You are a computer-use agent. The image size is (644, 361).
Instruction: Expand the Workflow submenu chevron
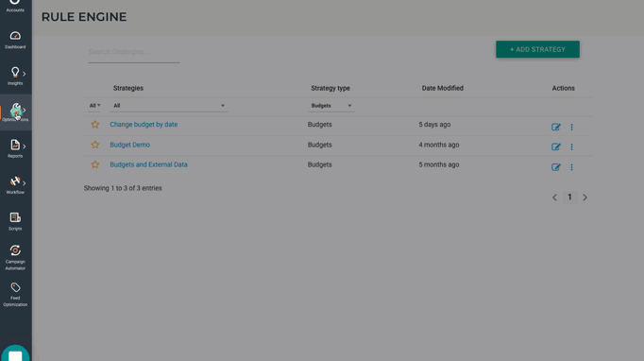pyautogui.click(x=25, y=183)
